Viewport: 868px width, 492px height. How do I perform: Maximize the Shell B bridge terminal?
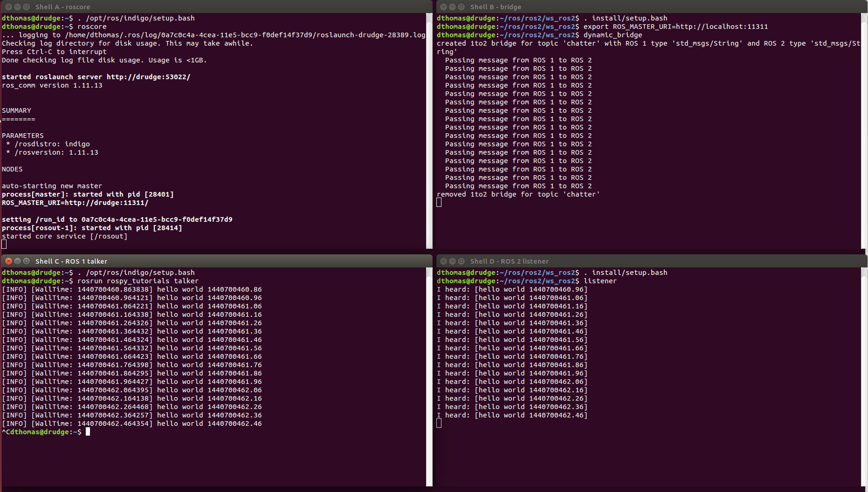461,7
